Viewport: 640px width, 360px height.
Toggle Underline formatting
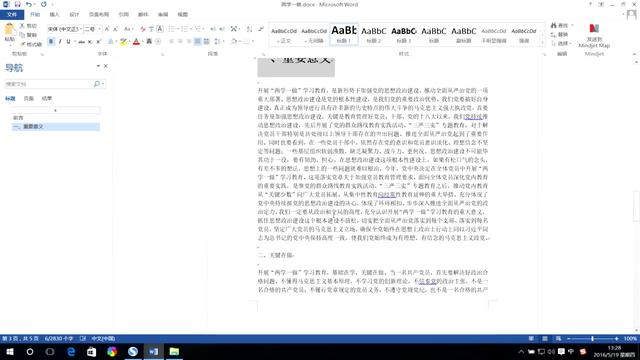point(69,41)
